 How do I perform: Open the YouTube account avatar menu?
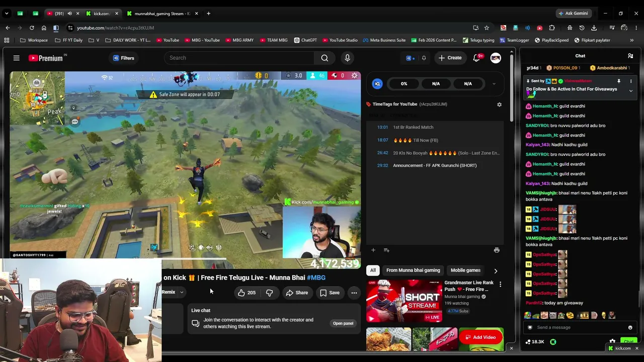(x=496, y=58)
